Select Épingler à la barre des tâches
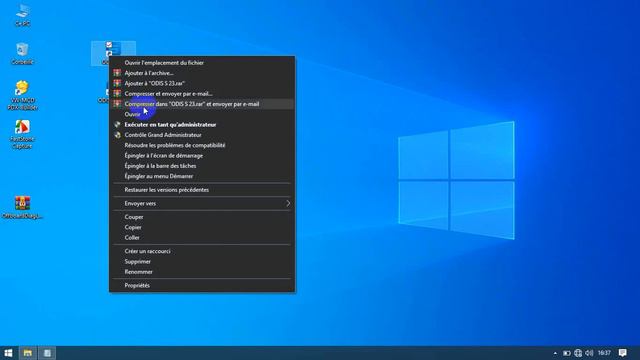 (202, 166)
